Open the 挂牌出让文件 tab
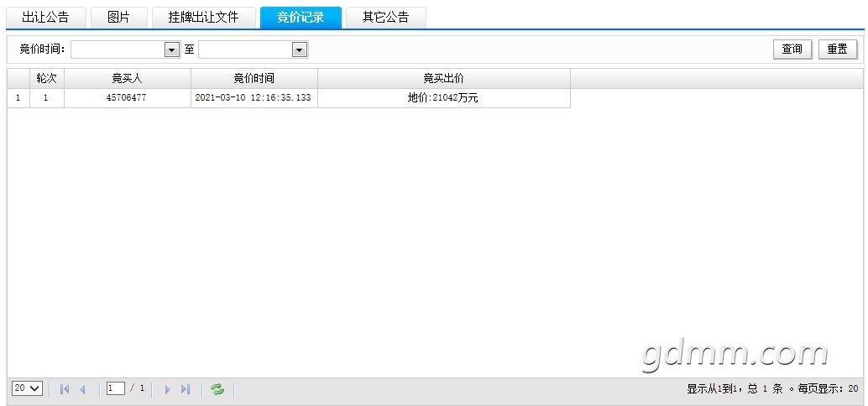Screen dimensions: 868x406 coord(204,18)
